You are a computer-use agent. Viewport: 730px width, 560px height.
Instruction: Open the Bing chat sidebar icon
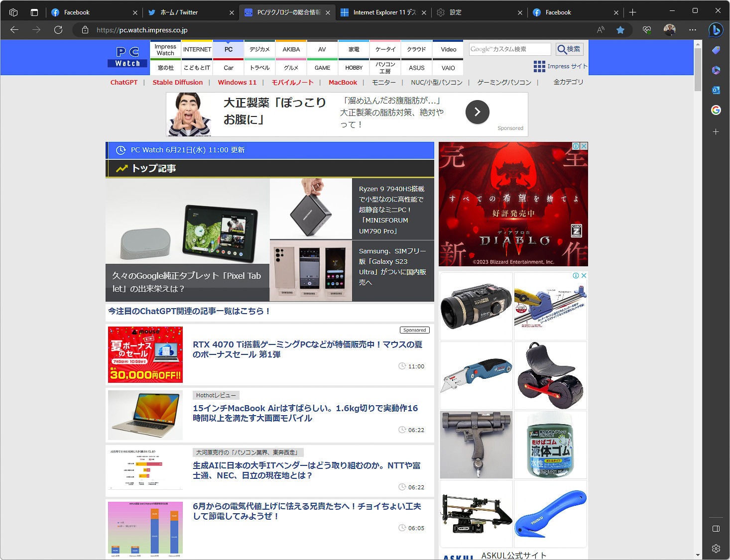coord(716,30)
